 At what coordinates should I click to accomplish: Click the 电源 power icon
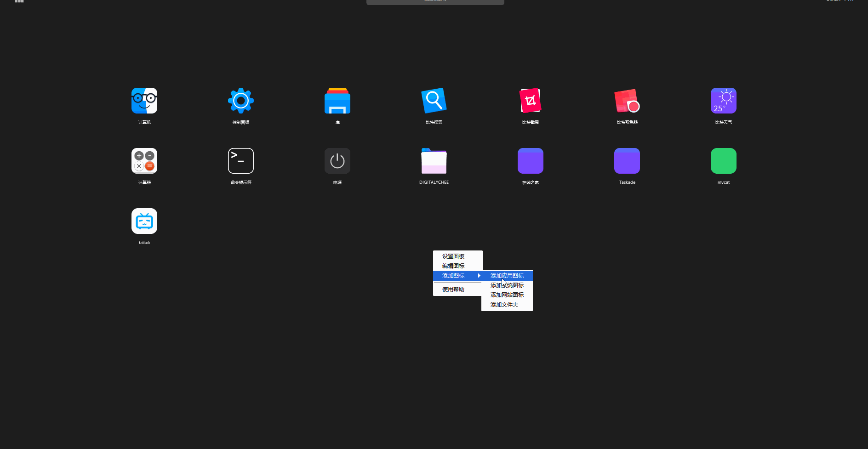[337, 161]
